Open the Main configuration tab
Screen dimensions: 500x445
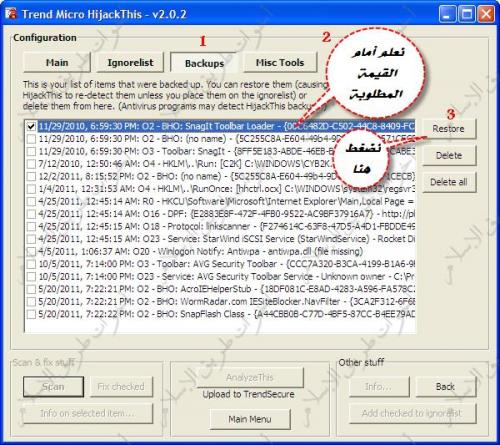pyautogui.click(x=57, y=62)
